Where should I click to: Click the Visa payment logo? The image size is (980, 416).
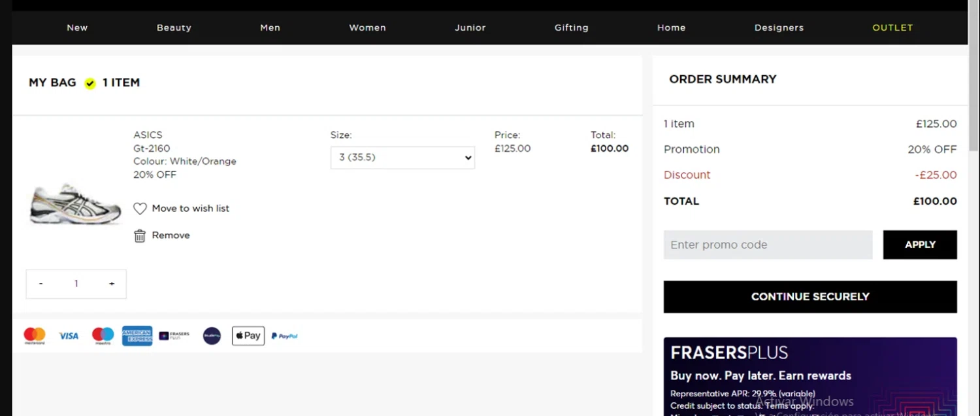tap(69, 336)
